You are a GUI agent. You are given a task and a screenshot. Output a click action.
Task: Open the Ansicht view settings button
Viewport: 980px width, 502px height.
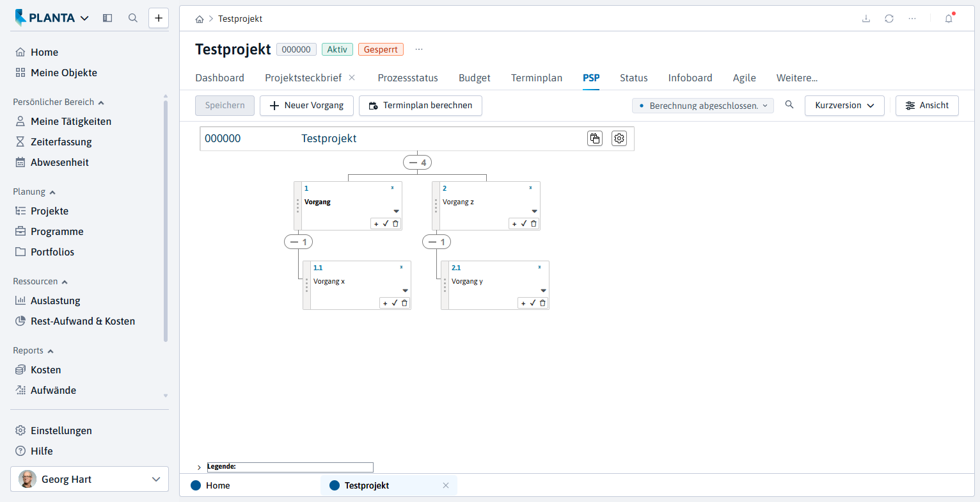pyautogui.click(x=927, y=106)
